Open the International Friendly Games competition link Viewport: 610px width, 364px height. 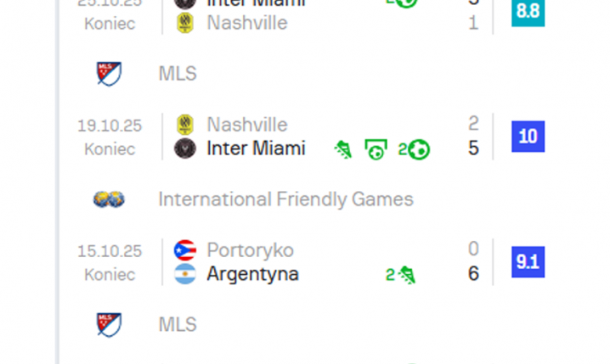point(285,199)
